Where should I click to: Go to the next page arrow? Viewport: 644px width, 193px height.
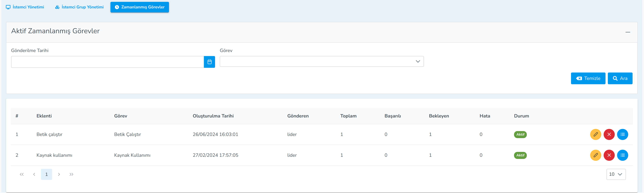[59, 174]
